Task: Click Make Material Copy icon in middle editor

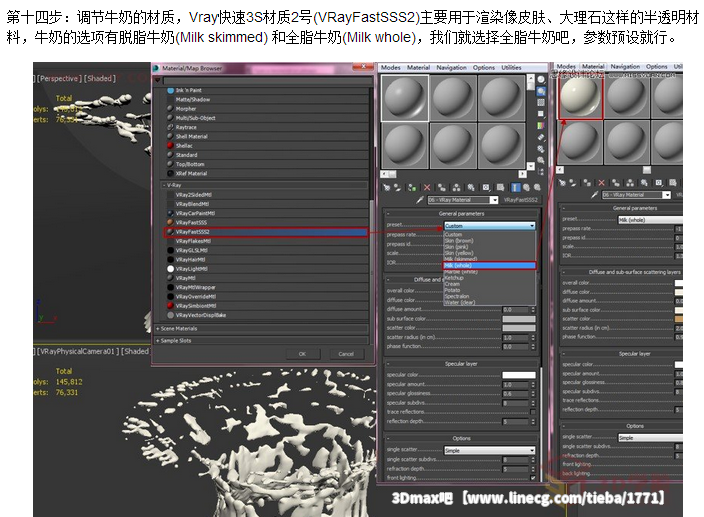Action: point(442,188)
